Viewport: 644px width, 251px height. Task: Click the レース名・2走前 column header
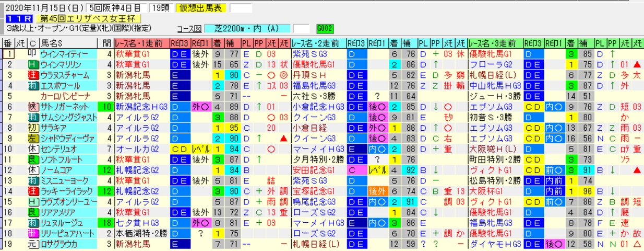pos(318,43)
